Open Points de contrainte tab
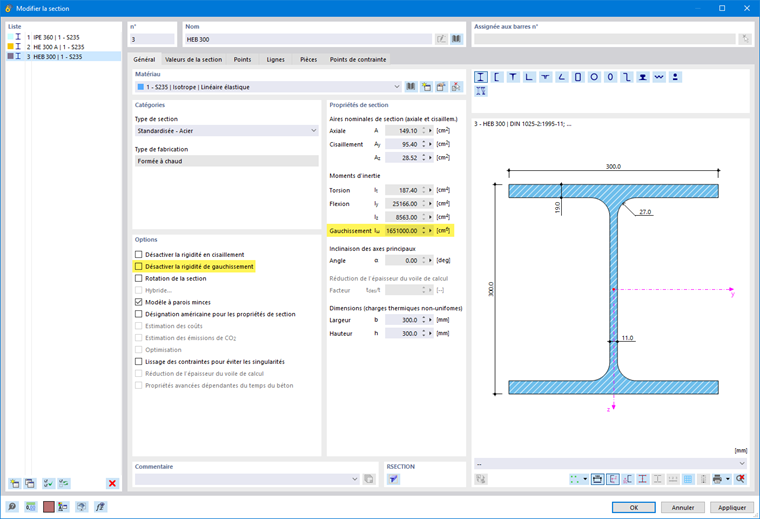This screenshot has height=519, width=760. coord(358,59)
